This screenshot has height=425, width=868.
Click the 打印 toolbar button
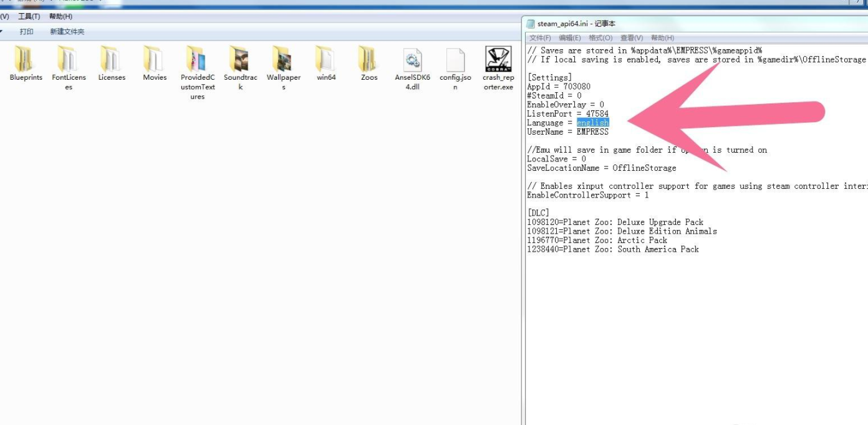point(26,31)
